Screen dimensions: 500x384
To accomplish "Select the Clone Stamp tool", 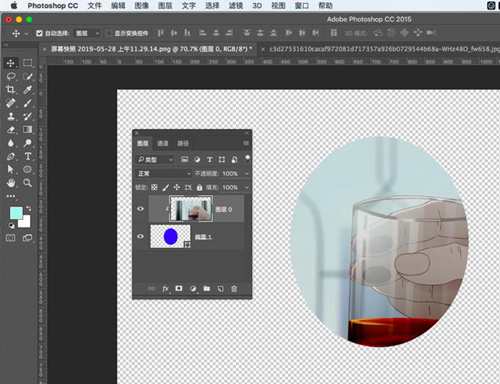I will (x=11, y=116).
